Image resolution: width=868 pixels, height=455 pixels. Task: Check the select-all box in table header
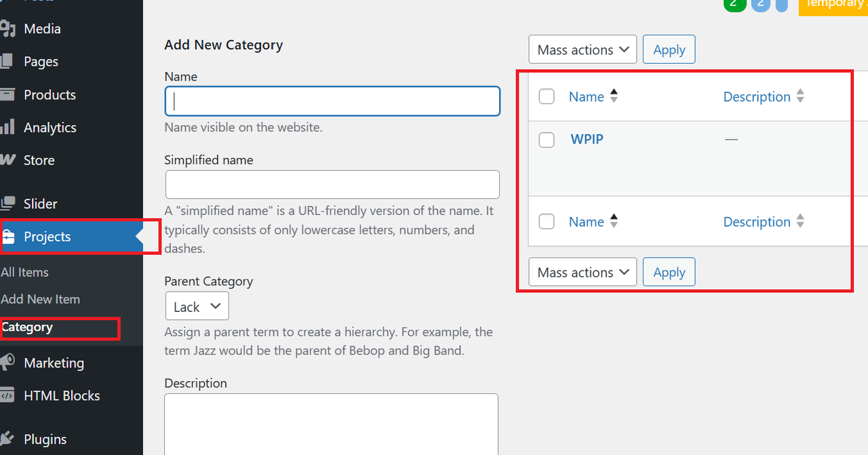[x=547, y=96]
